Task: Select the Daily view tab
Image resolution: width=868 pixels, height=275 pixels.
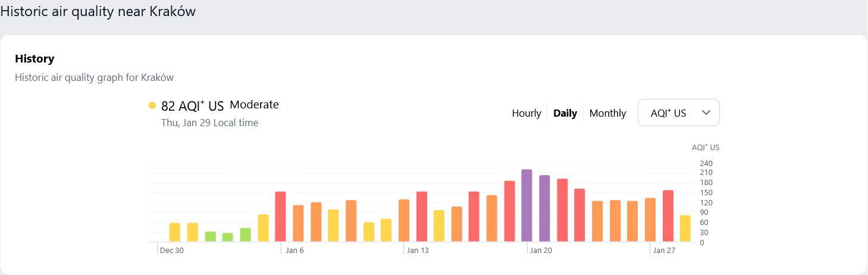Action: click(565, 113)
